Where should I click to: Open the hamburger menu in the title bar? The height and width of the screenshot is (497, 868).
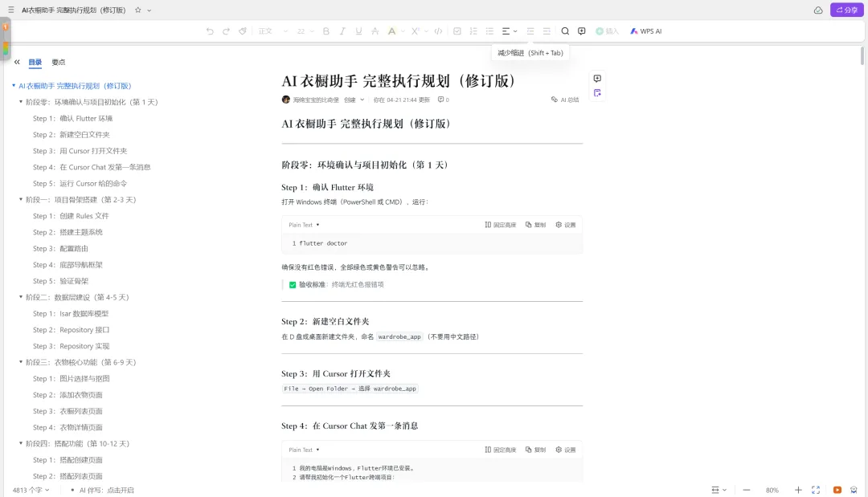pyautogui.click(x=11, y=10)
